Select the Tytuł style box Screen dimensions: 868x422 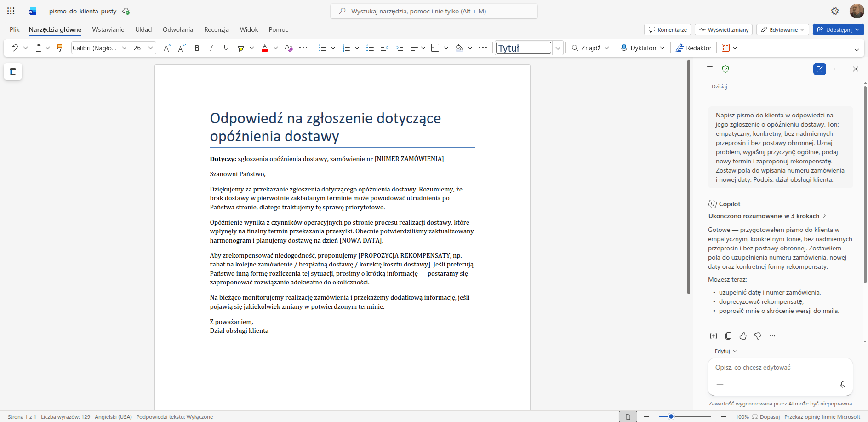coord(524,48)
